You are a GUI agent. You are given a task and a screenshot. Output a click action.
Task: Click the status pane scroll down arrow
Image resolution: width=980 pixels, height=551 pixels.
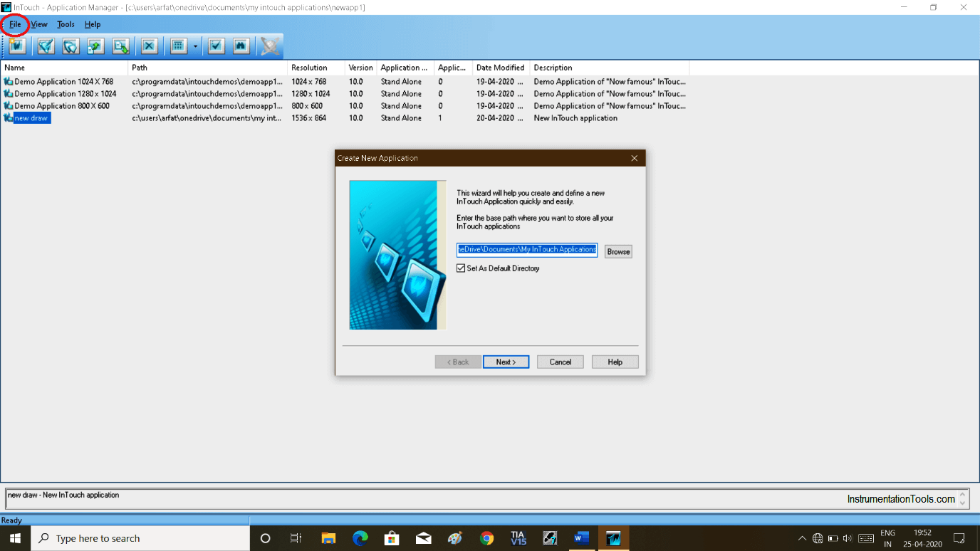[963, 503]
